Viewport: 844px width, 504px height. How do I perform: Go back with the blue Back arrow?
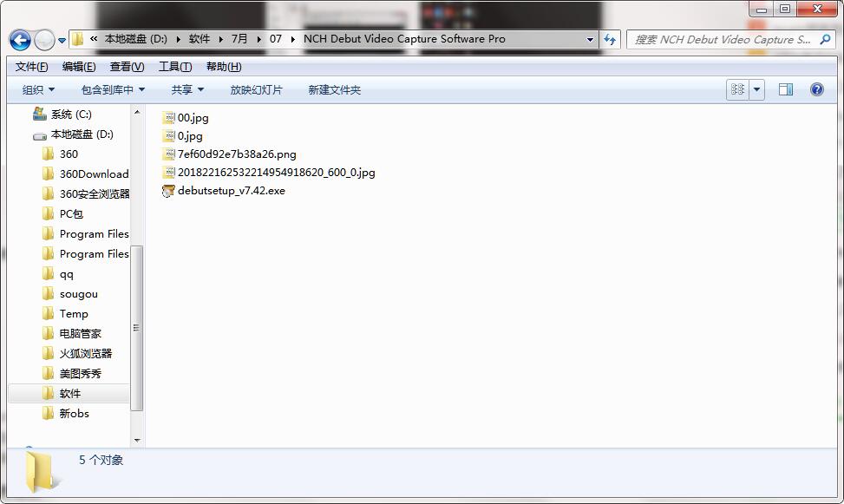point(20,40)
